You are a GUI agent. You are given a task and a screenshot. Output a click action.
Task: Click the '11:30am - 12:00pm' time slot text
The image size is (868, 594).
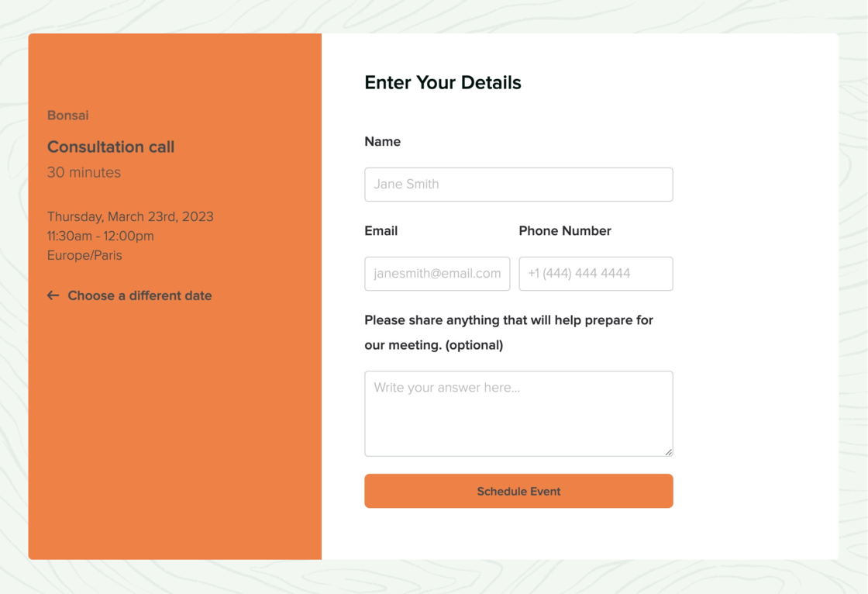[101, 236]
